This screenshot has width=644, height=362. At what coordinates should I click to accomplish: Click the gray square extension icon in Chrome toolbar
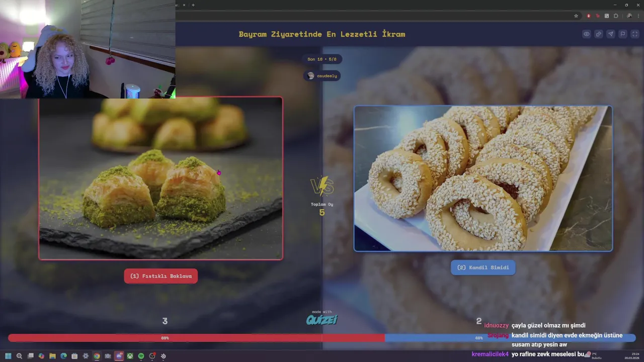(607, 16)
